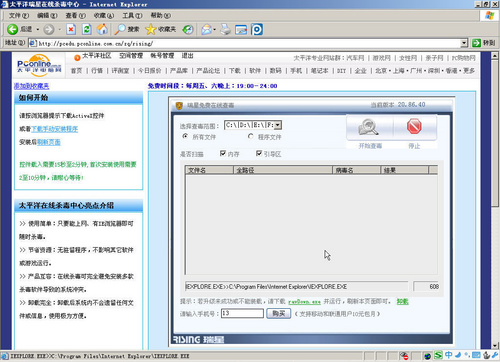Image resolution: width=500 pixels, height=362 pixels.
Task: Click the History clock-arrow icon
Action: pos(188,29)
